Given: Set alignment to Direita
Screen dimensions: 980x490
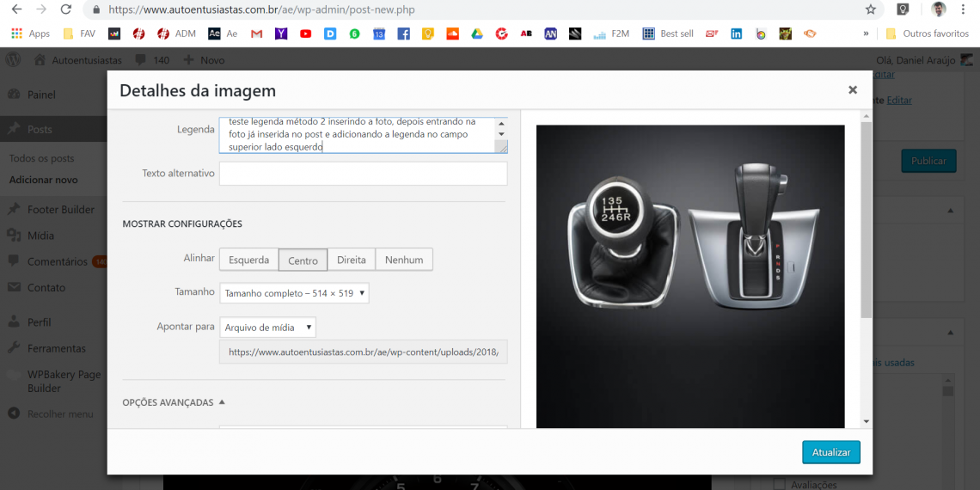Looking at the screenshot, I should click(351, 260).
